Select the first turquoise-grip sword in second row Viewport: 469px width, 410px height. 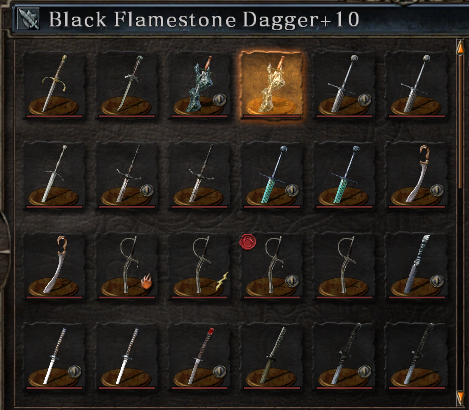(x=272, y=176)
